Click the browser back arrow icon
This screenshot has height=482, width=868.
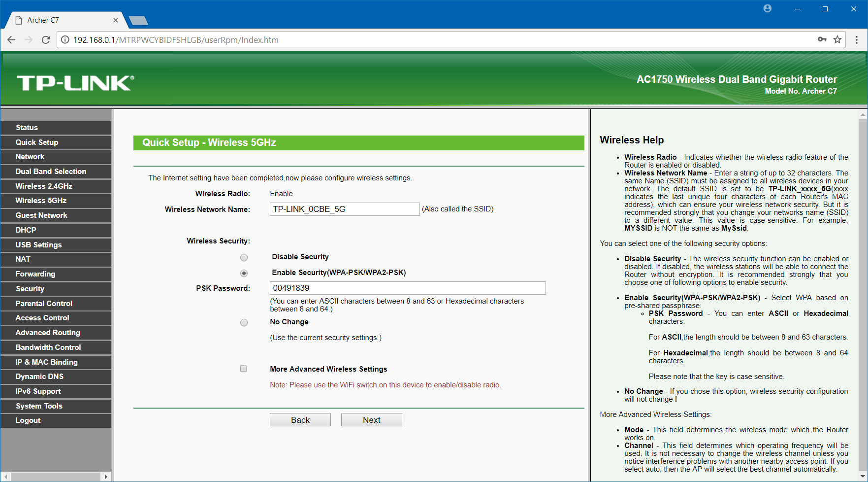coord(11,40)
